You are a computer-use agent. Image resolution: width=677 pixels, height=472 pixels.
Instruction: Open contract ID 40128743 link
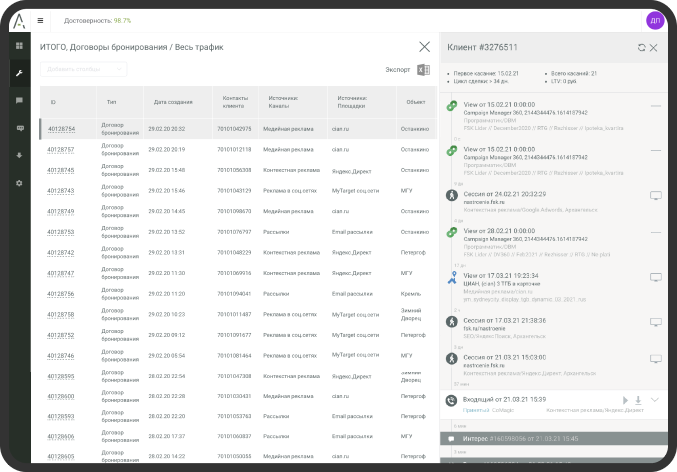tap(61, 190)
